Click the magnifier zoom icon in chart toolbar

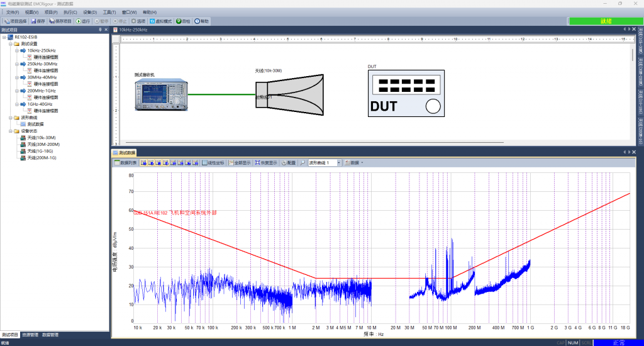[303, 162]
